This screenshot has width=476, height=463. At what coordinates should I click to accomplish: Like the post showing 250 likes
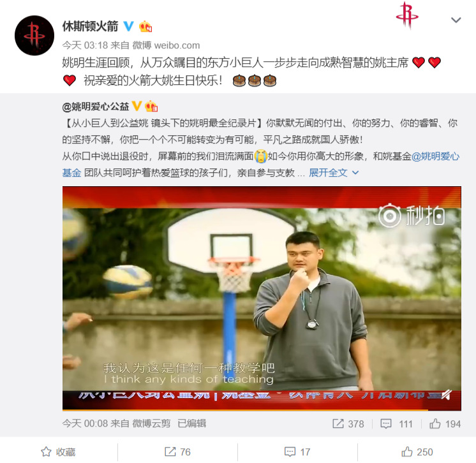point(417,452)
